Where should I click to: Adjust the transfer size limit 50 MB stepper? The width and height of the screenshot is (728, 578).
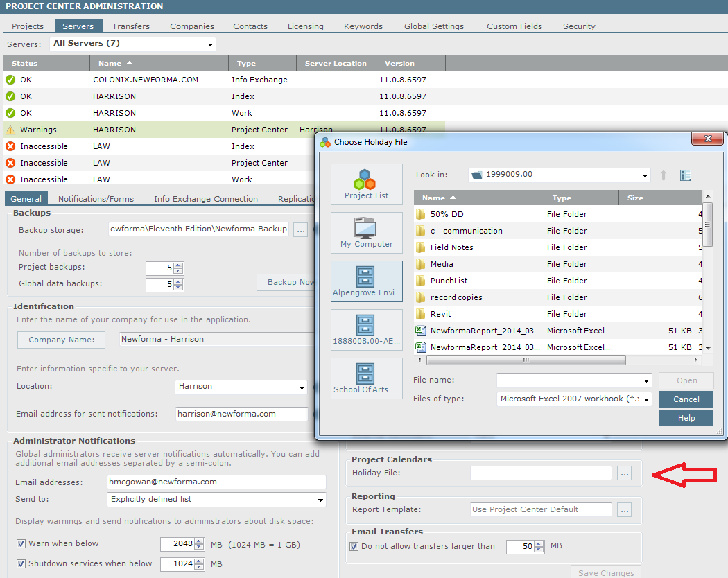click(539, 547)
